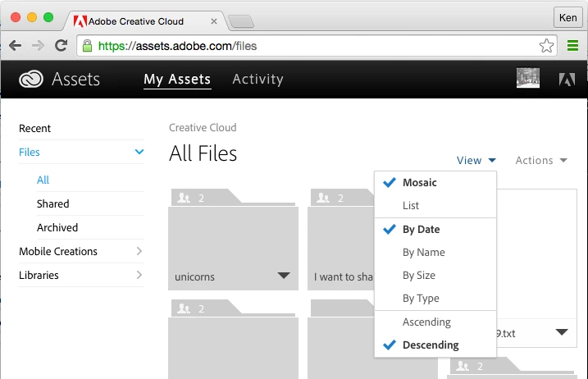The image size is (588, 379).
Task: Choose Ascending sort order
Action: point(435,322)
